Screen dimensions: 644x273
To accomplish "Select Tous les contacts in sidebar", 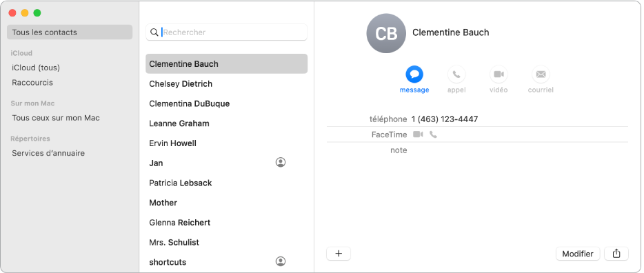I will (70, 32).
